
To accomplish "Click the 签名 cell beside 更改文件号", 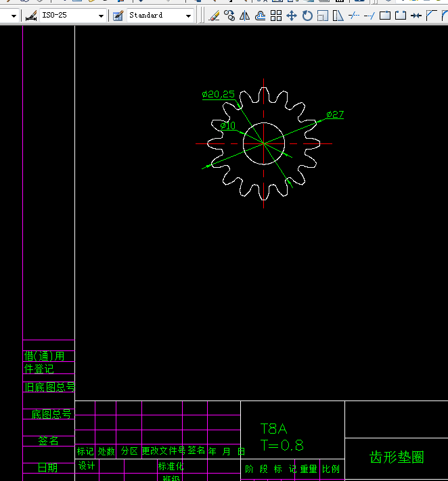I will (x=196, y=451).
